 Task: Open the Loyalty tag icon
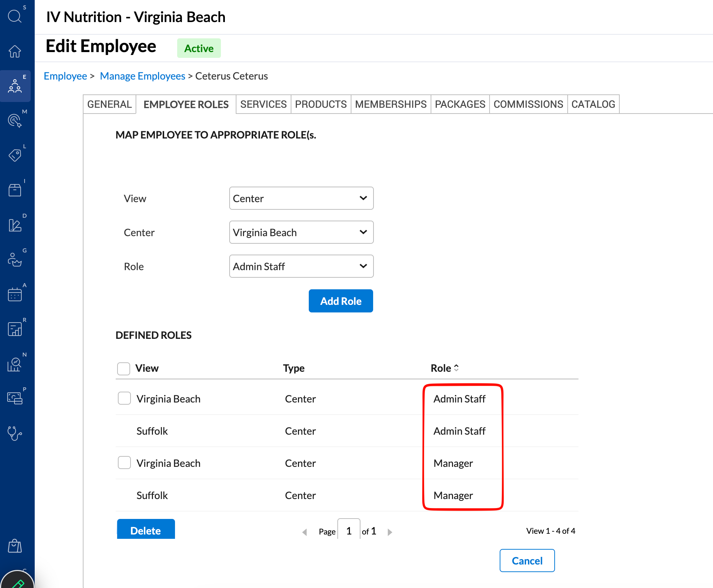pos(15,155)
